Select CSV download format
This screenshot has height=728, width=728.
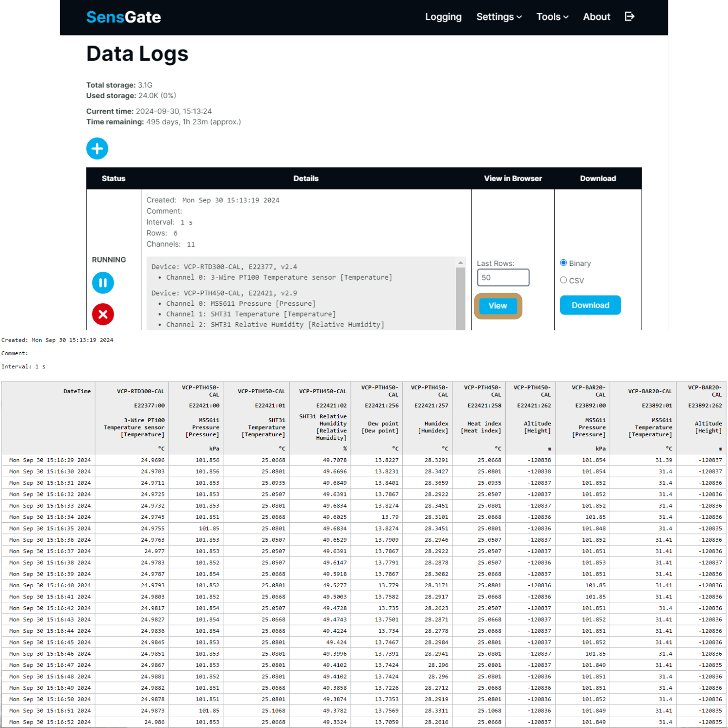[563, 280]
